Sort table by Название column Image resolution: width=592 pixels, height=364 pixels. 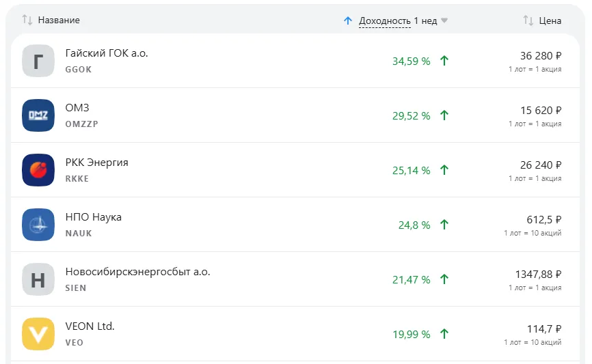(x=59, y=20)
